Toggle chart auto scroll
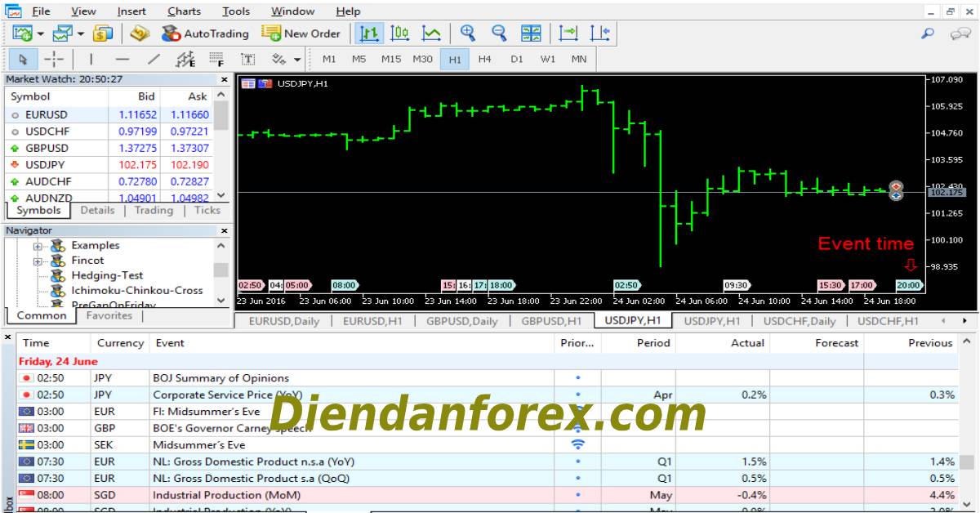The image size is (980, 513). pos(568,33)
